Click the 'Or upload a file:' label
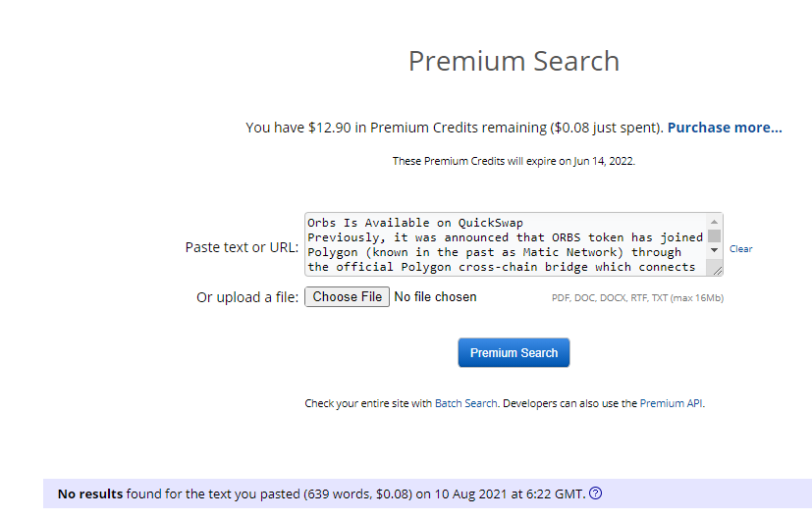Viewport: 812px width, 519px height. (x=247, y=297)
